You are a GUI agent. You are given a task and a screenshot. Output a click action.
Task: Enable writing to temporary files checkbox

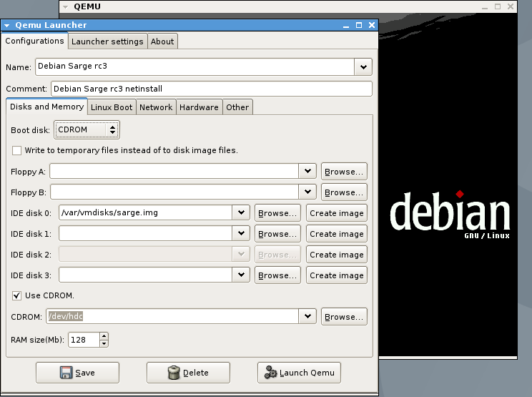tap(16, 150)
